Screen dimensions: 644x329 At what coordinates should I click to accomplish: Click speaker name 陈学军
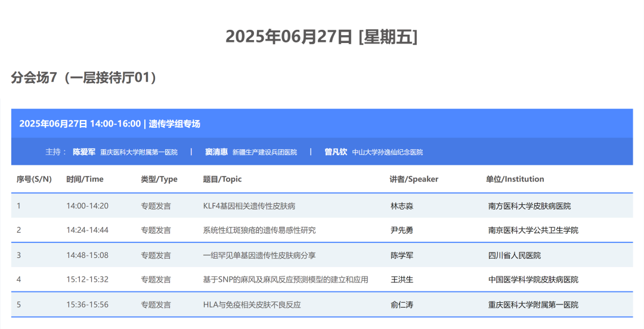402,256
